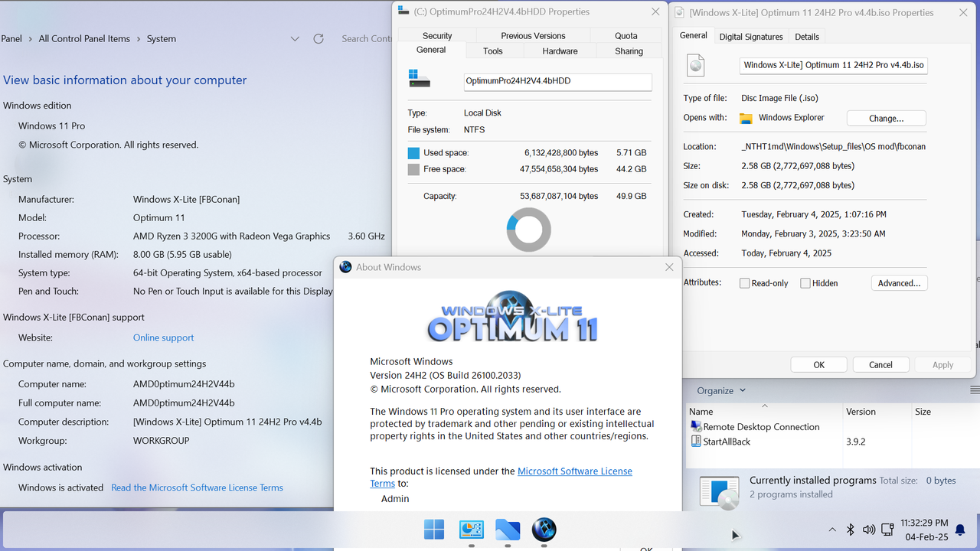Click the blue Used space color swatch

(x=414, y=152)
